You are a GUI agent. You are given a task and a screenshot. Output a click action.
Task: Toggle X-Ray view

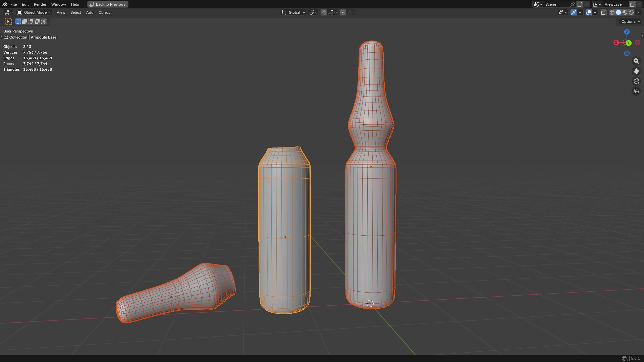pyautogui.click(x=604, y=12)
